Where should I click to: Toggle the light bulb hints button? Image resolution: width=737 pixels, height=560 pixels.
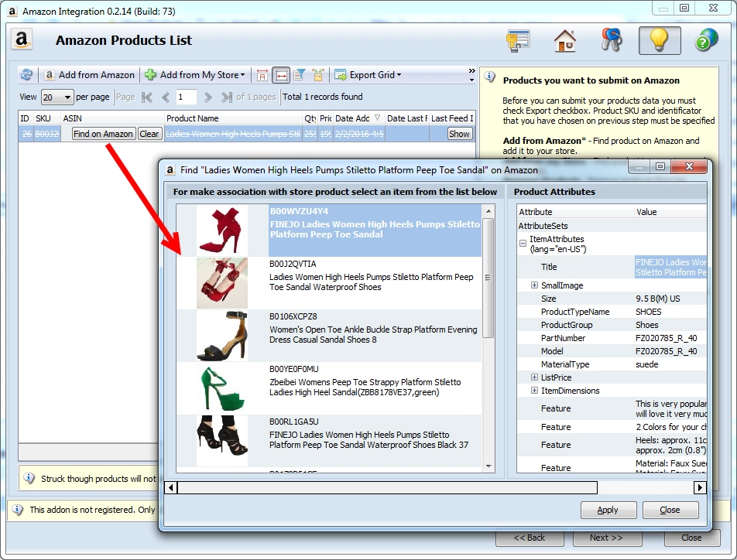(x=660, y=40)
